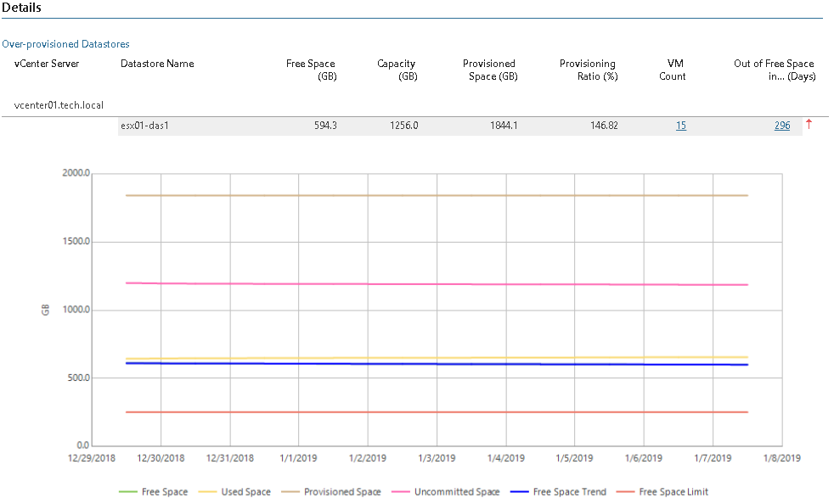
Task: Click the Details section title
Action: click(21, 8)
